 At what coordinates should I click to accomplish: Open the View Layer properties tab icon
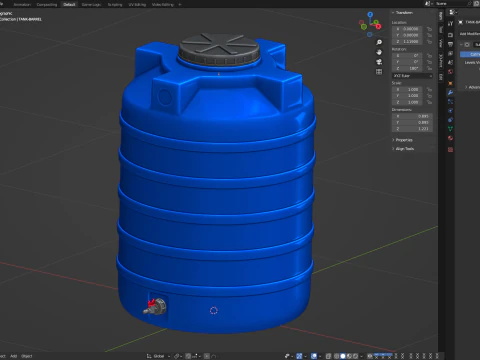(x=450, y=53)
